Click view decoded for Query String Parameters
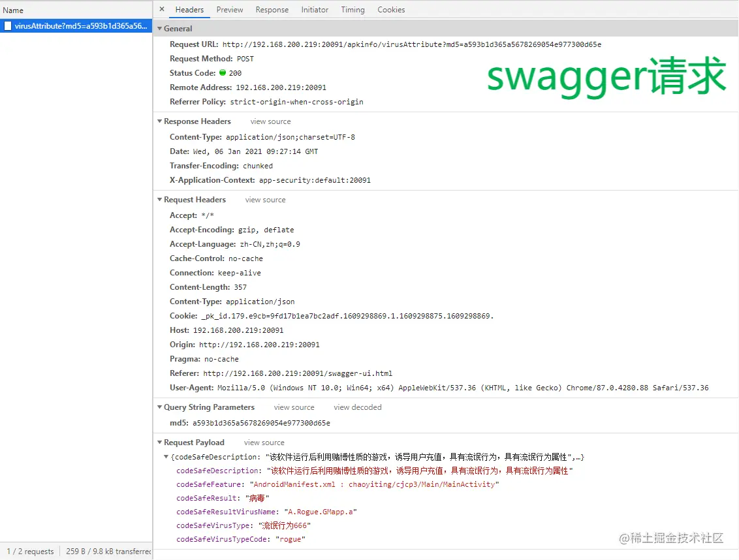The width and height of the screenshot is (739, 560). point(357,407)
